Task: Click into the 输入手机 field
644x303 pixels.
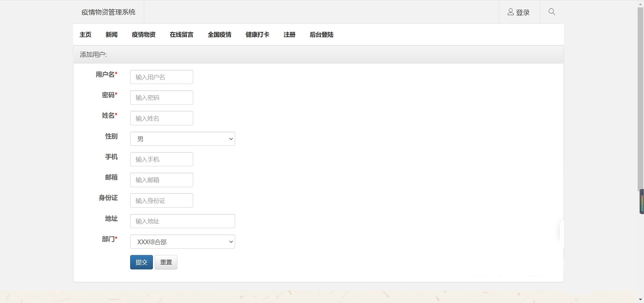Action: [x=162, y=159]
